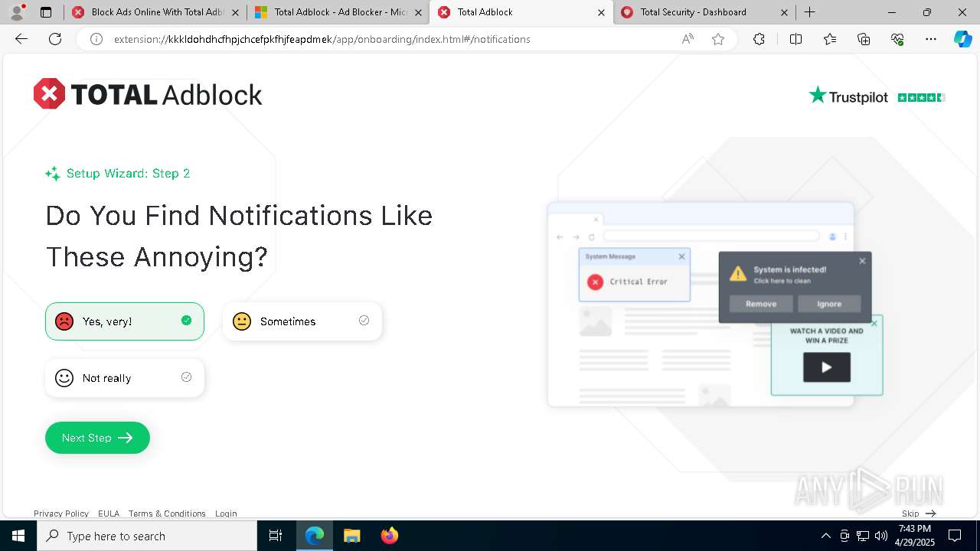980x551 pixels.
Task: Open the Favorites list icon
Action: (830, 39)
